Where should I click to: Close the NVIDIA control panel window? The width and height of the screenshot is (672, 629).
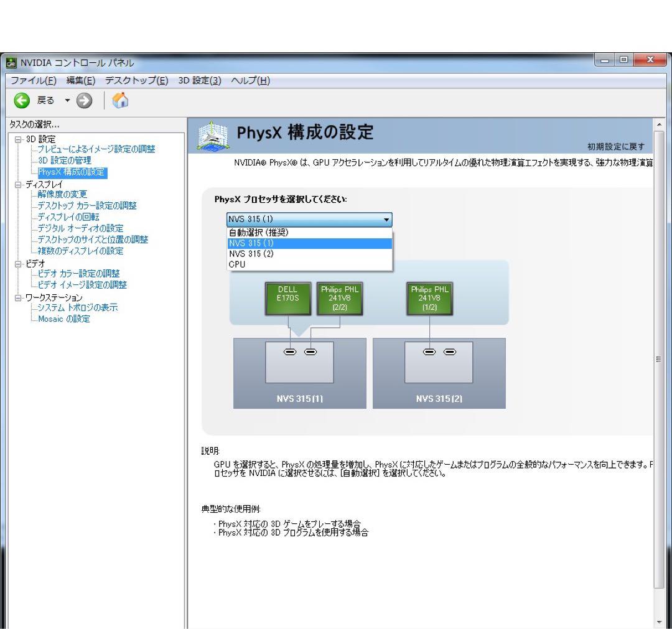point(650,60)
